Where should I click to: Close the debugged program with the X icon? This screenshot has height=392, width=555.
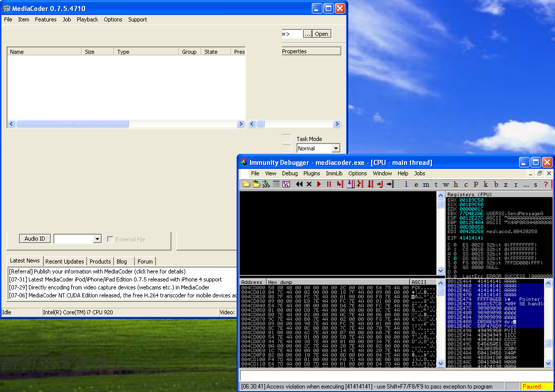click(309, 184)
